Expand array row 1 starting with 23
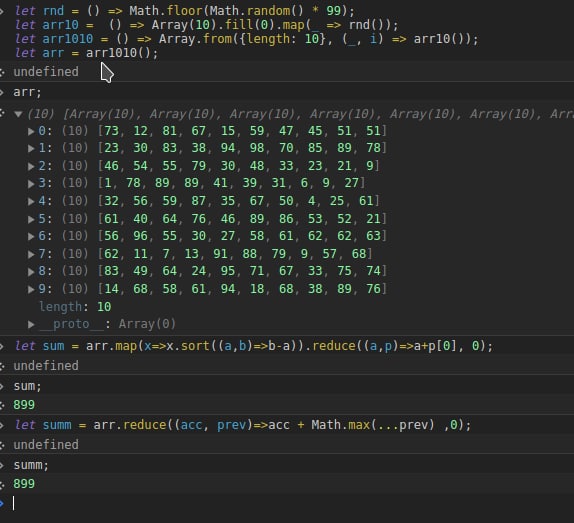Screen dimensions: 574x523 [31, 148]
